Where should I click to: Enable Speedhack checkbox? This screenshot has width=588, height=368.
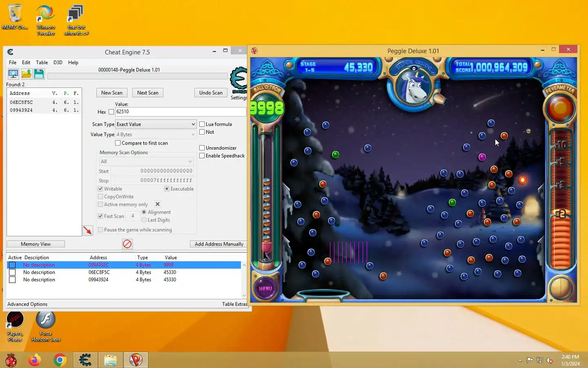tap(202, 156)
